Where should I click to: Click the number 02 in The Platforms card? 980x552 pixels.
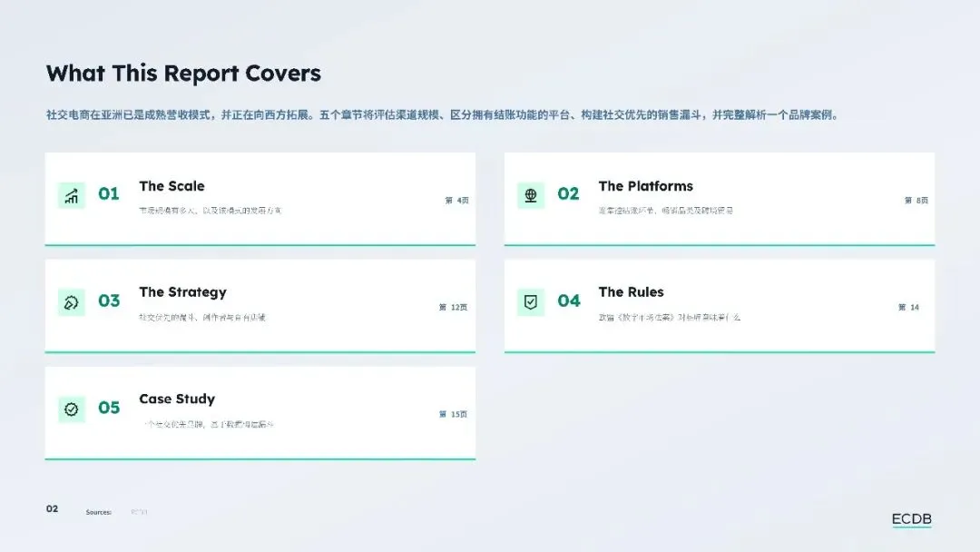point(568,193)
